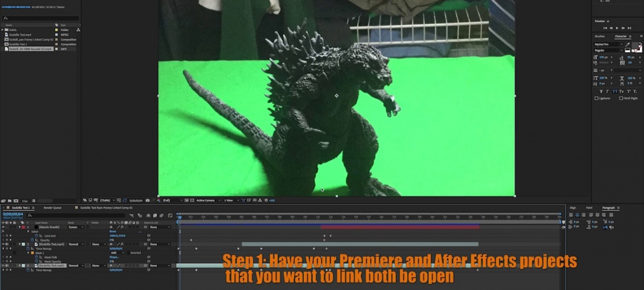Screen dimensions: 644x290
Task: Open the magnification ratio dropdown in the viewer
Action: (107, 201)
